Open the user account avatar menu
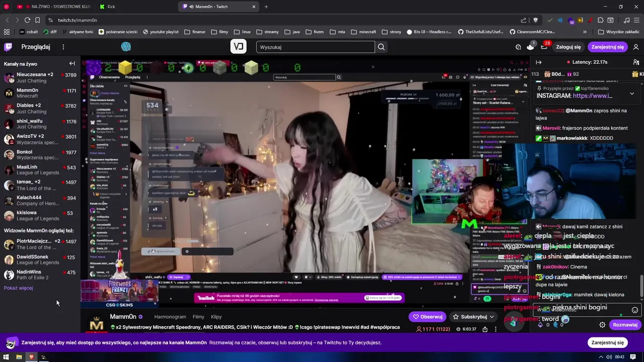Viewport: 644px width, 362px height. (x=636, y=47)
